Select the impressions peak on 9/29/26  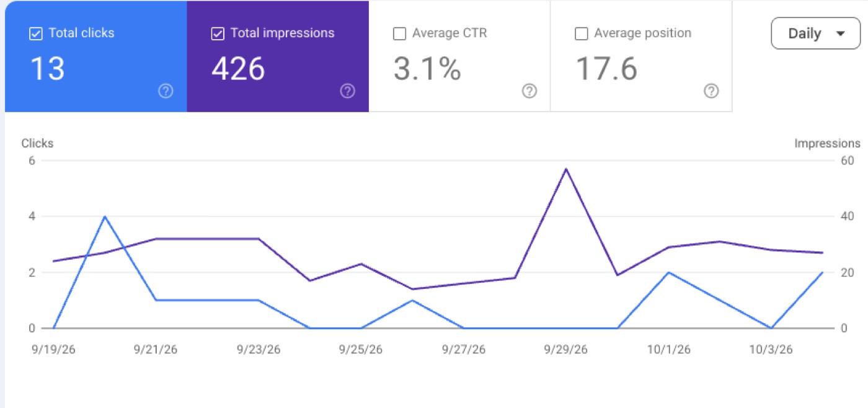[566, 169]
